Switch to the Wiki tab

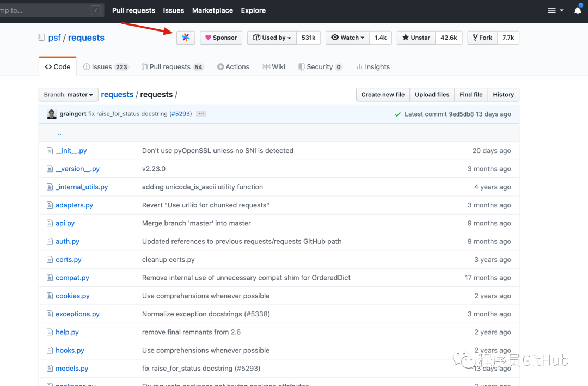tap(274, 67)
